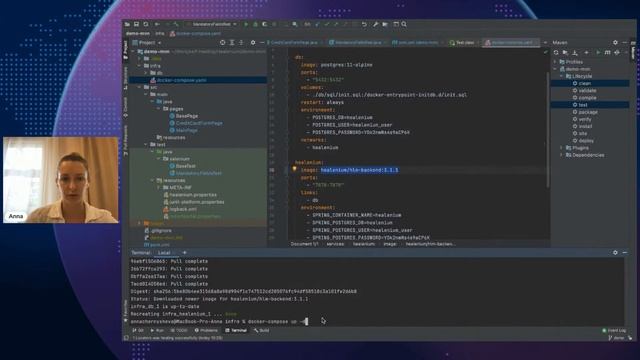Click docker-compose.yaml breadcrumb in navigation bar
Image resolution: width=640 pixels, height=360 pixels.
[196, 33]
